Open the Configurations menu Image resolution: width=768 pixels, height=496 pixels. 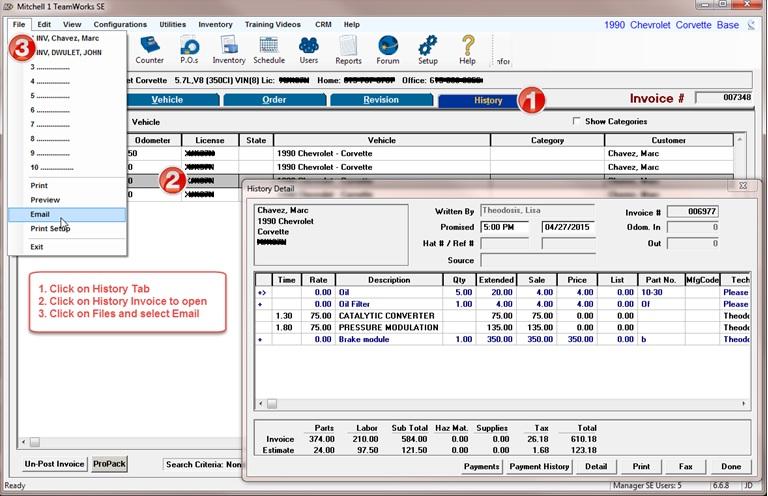click(120, 24)
